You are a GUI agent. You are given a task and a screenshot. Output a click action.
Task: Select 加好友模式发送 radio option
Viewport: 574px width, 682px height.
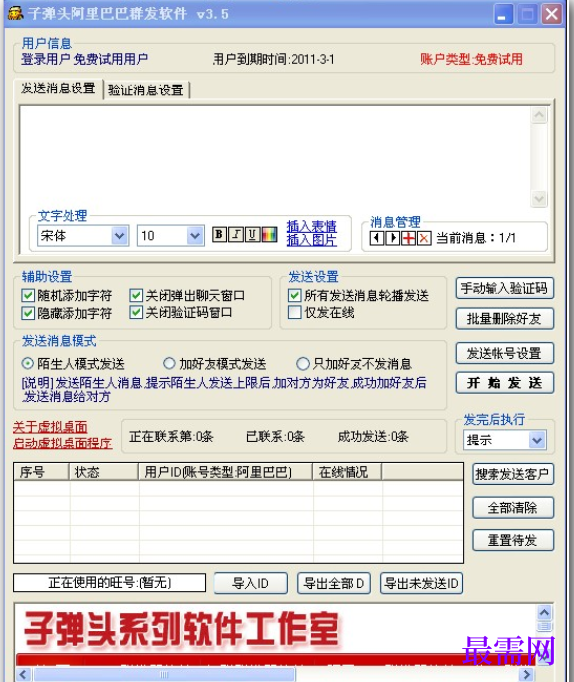point(169,363)
